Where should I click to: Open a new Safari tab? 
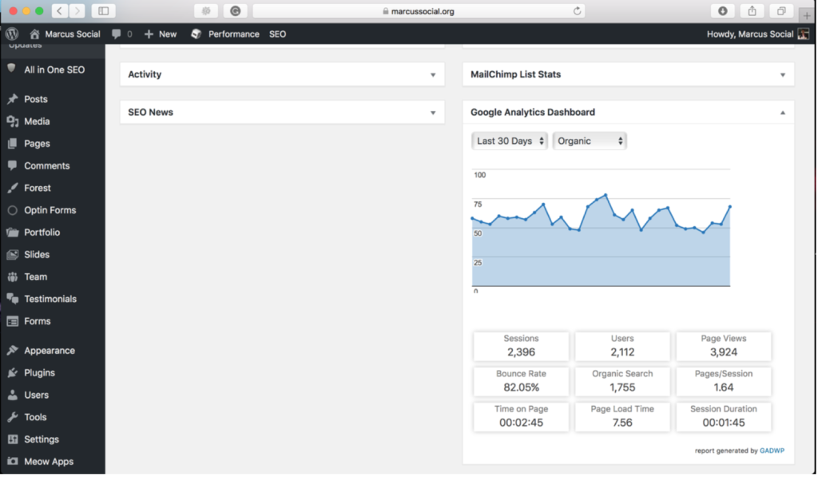pos(807,15)
